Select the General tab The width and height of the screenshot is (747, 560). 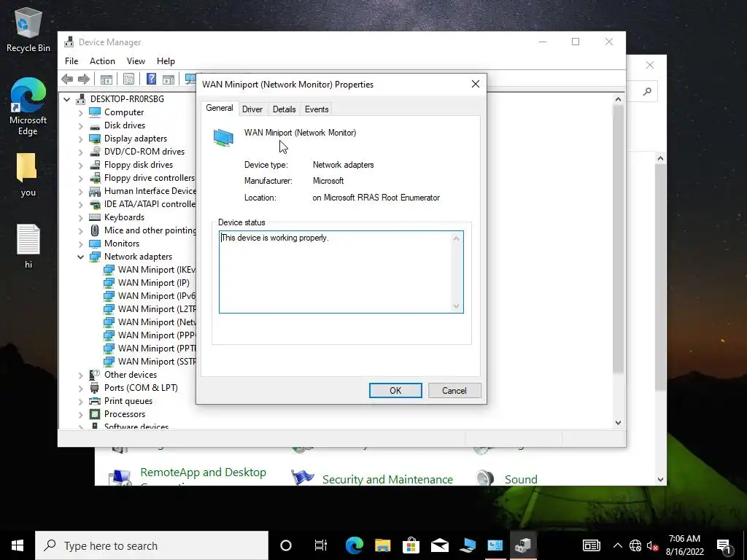(219, 108)
